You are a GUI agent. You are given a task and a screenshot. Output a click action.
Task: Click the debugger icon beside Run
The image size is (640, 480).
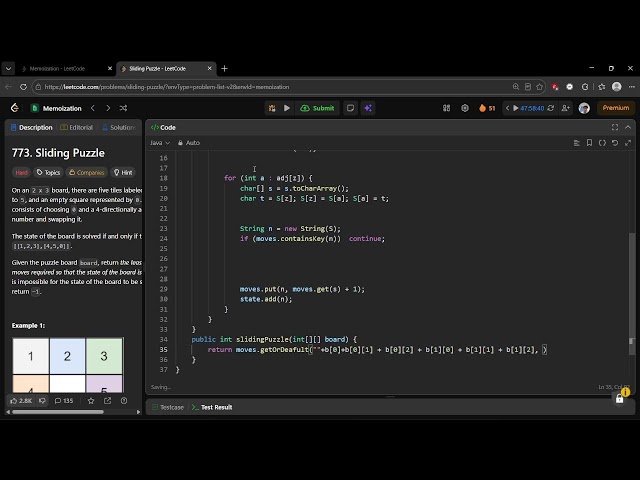tap(272, 108)
